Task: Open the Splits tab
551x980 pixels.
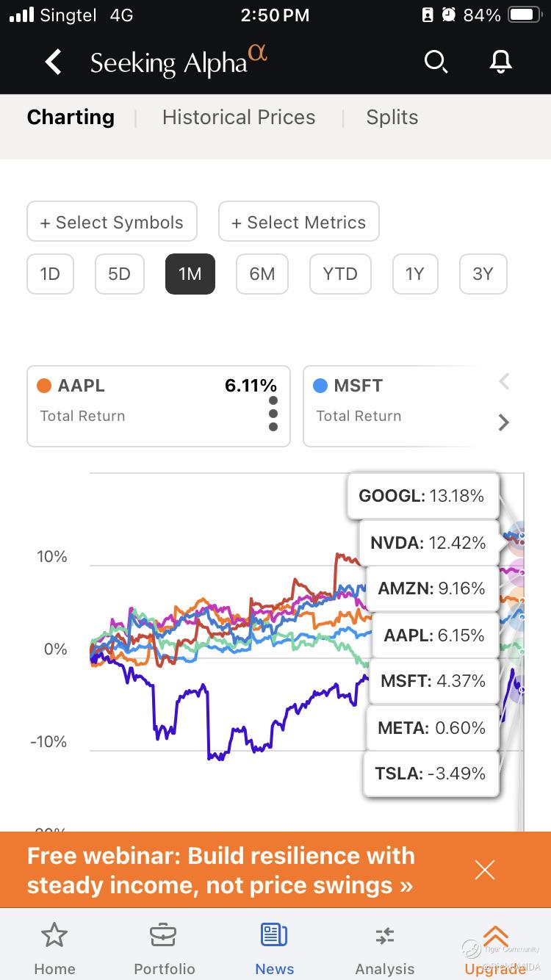Action: coord(392,118)
